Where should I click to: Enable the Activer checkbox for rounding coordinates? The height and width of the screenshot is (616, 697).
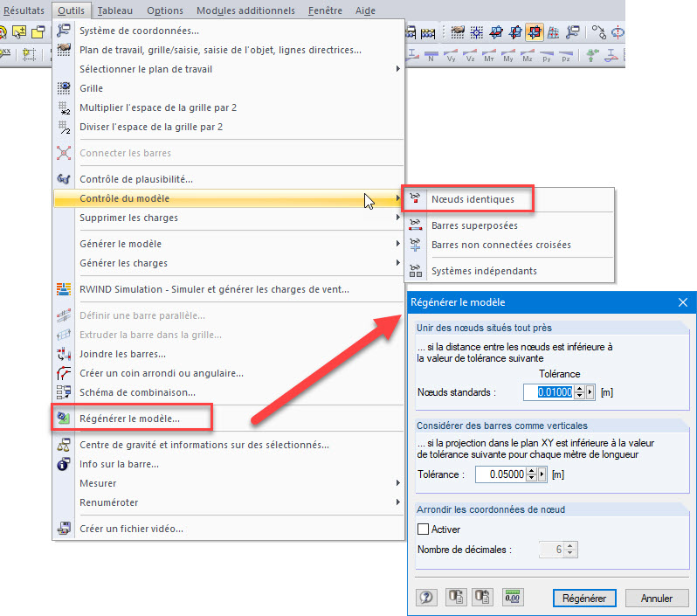point(423,529)
